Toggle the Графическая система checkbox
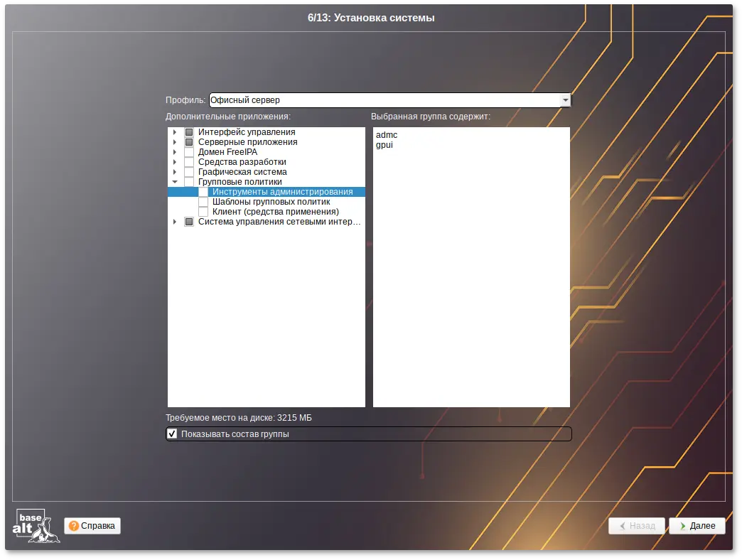Viewport: 742px width, 560px height. [189, 172]
